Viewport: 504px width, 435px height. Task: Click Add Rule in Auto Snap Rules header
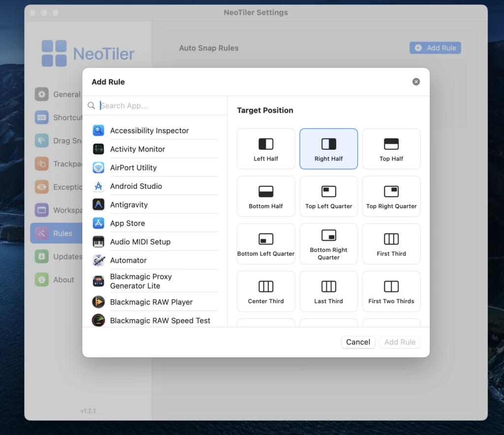pyautogui.click(x=435, y=48)
